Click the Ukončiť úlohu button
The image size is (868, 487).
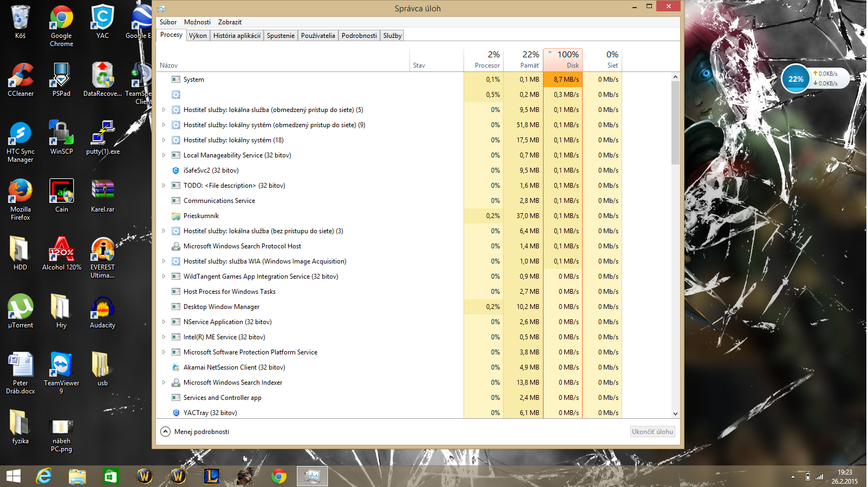pyautogui.click(x=652, y=432)
